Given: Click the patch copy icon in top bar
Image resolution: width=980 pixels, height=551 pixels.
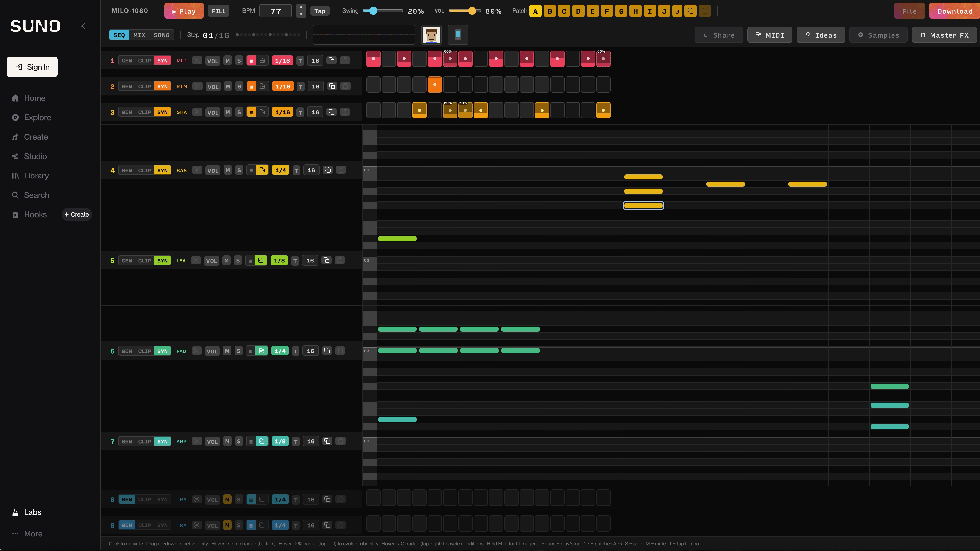Looking at the screenshot, I should point(691,11).
